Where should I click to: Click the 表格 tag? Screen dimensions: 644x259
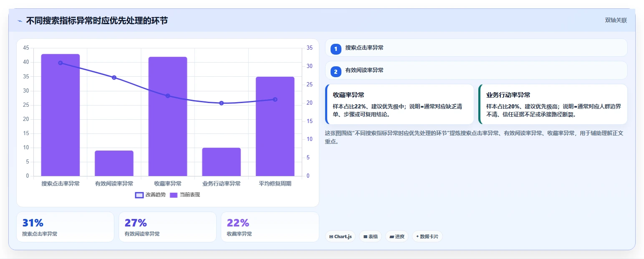[370, 236]
